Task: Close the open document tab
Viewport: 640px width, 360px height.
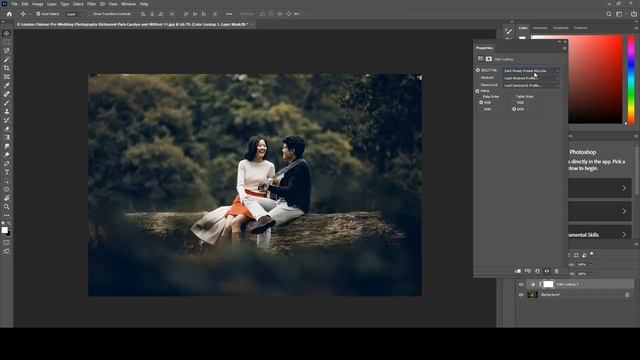Action: coord(252,24)
